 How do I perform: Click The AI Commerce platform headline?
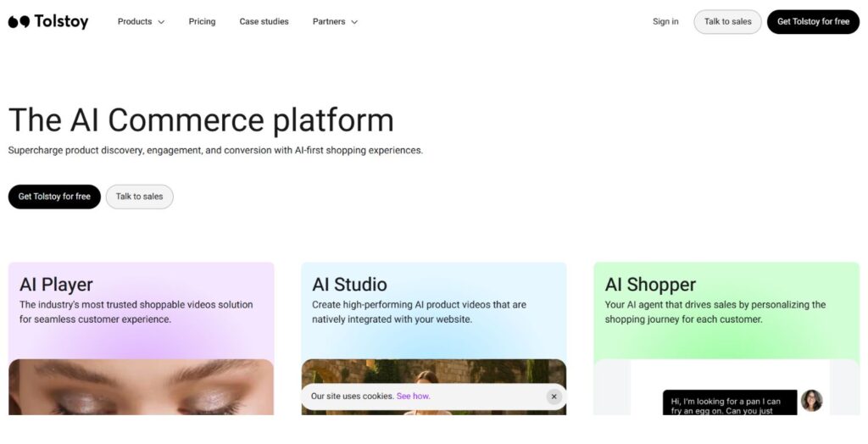tap(201, 120)
